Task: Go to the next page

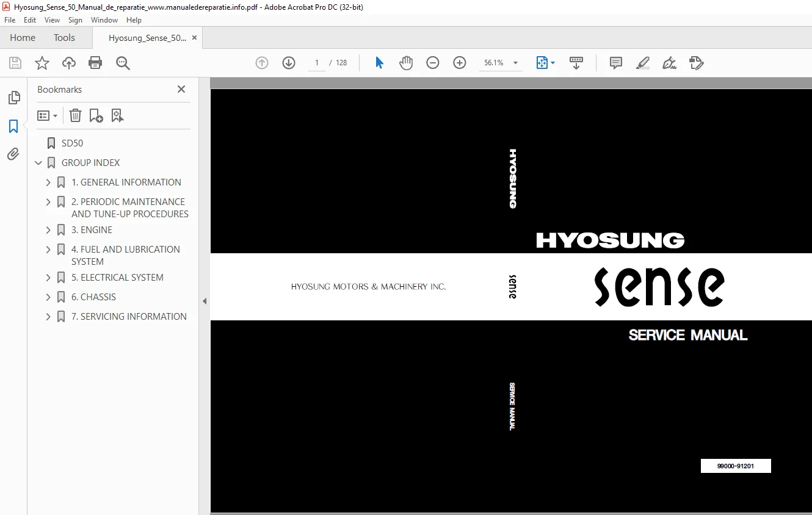Action: 289,63
